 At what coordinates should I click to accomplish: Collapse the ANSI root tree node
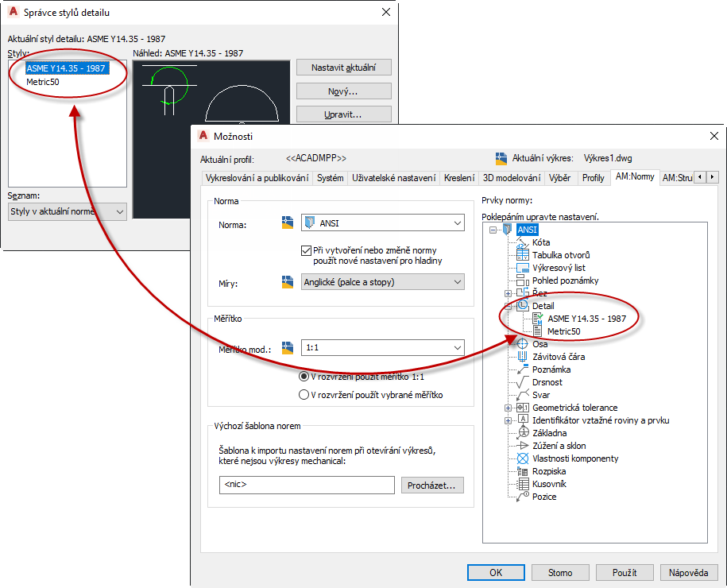point(493,230)
